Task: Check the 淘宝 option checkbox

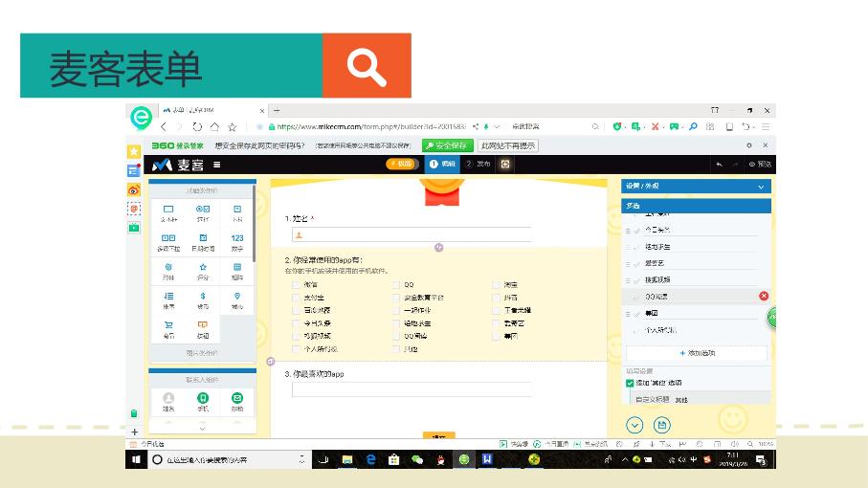Action: pos(496,285)
